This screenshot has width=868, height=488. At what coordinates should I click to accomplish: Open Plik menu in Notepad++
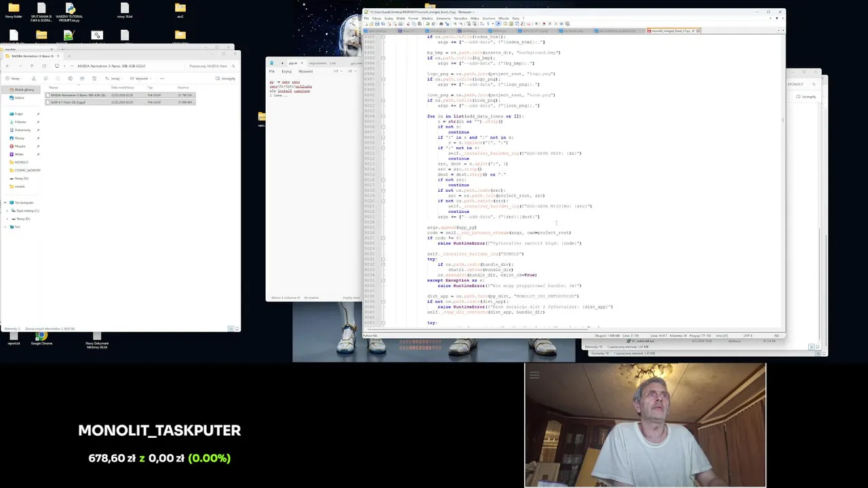(366, 18)
